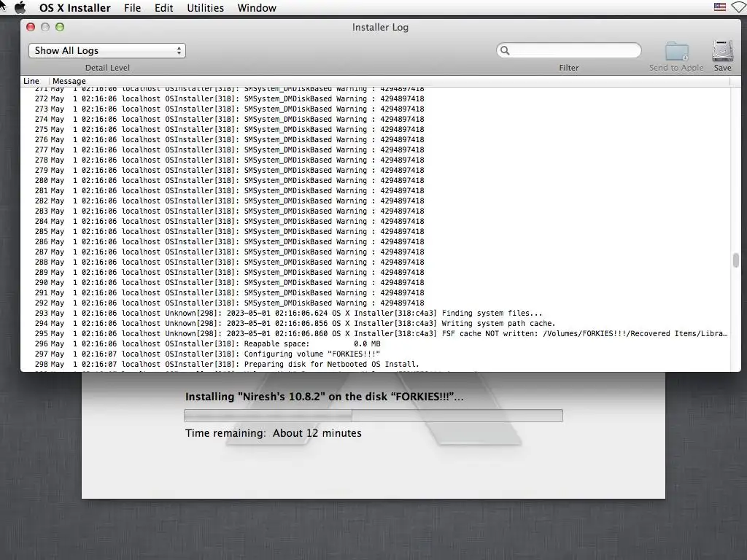Click the Time remaining About 12 minutes text
The height and width of the screenshot is (560, 747).
(274, 433)
